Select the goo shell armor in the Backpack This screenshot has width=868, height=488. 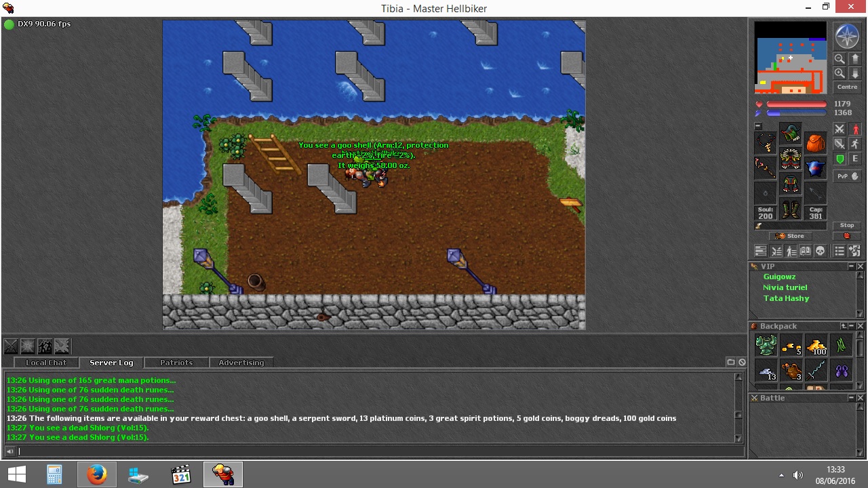pyautogui.click(x=766, y=346)
